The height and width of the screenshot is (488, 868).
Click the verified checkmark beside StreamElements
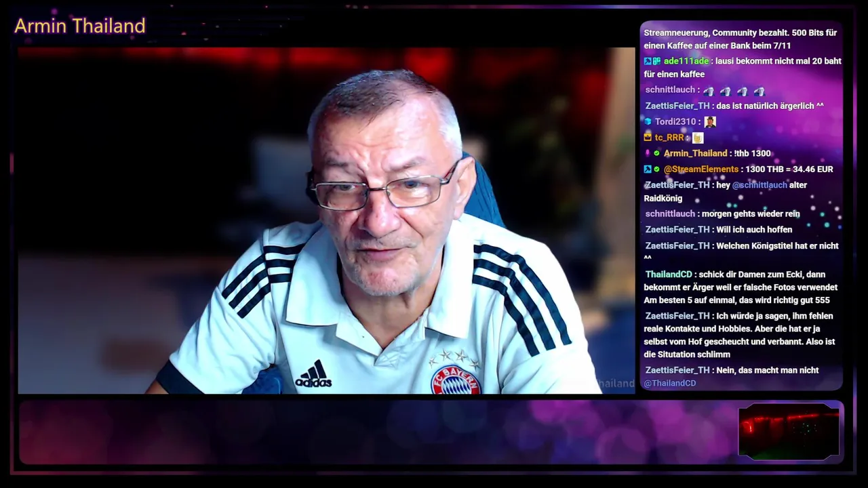656,169
